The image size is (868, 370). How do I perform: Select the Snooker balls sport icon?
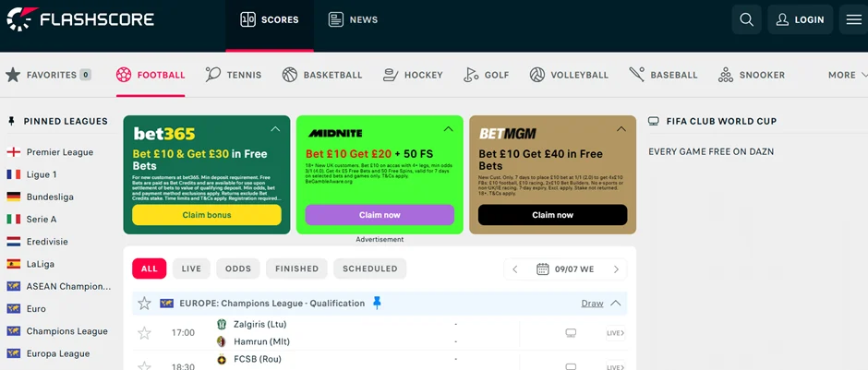point(726,75)
